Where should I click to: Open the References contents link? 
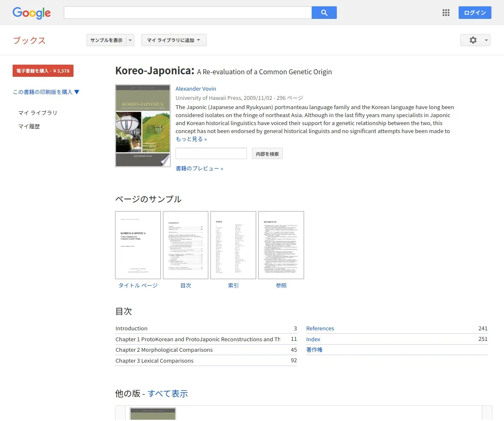click(x=320, y=329)
